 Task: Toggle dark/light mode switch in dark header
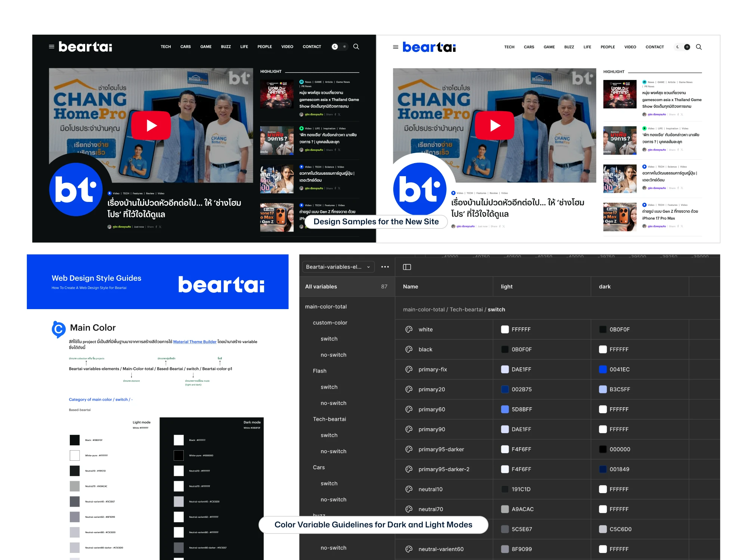click(340, 47)
